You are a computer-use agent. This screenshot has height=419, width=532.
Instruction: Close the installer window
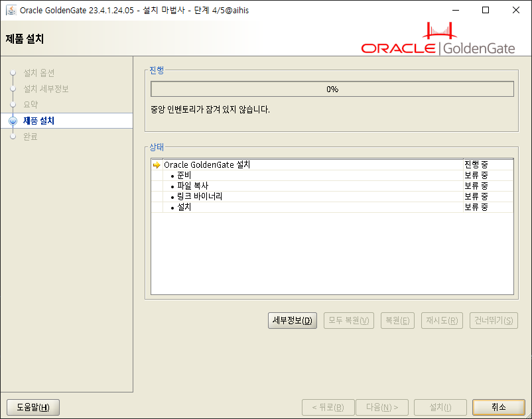(515, 10)
